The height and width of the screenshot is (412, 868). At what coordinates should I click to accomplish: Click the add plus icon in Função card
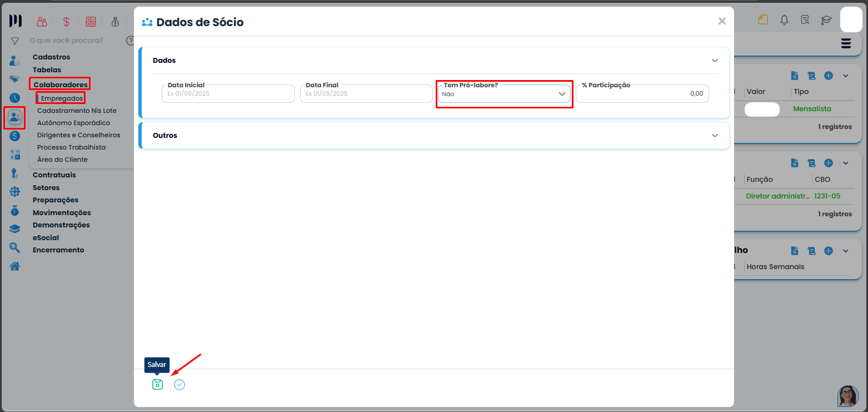(829, 163)
